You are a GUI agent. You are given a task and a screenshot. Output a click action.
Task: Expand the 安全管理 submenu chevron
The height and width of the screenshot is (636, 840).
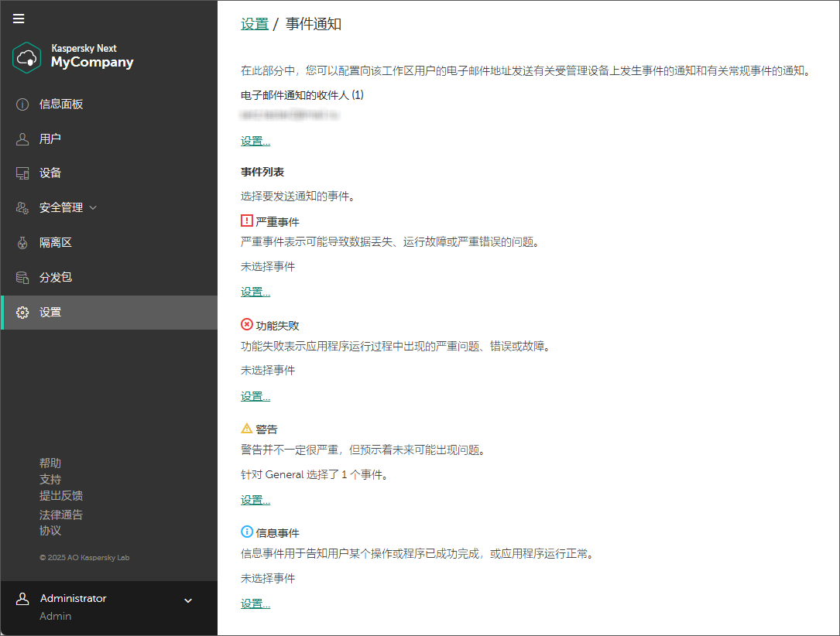click(92, 207)
